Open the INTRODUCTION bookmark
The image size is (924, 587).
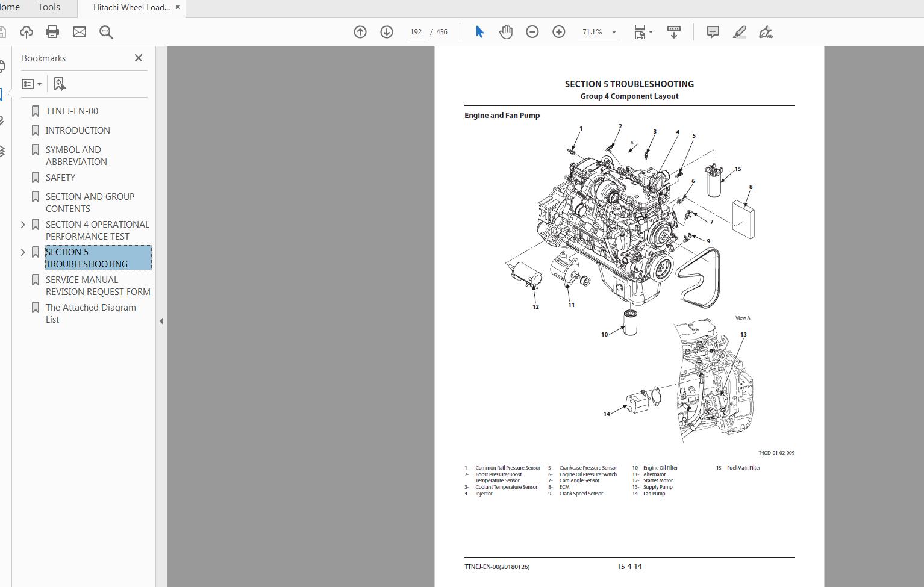(x=78, y=131)
